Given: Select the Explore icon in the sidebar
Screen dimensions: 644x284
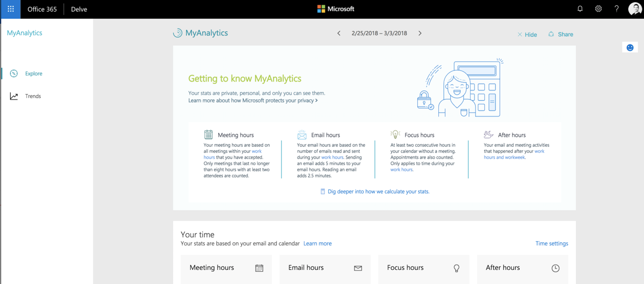Looking at the screenshot, I should point(13,73).
